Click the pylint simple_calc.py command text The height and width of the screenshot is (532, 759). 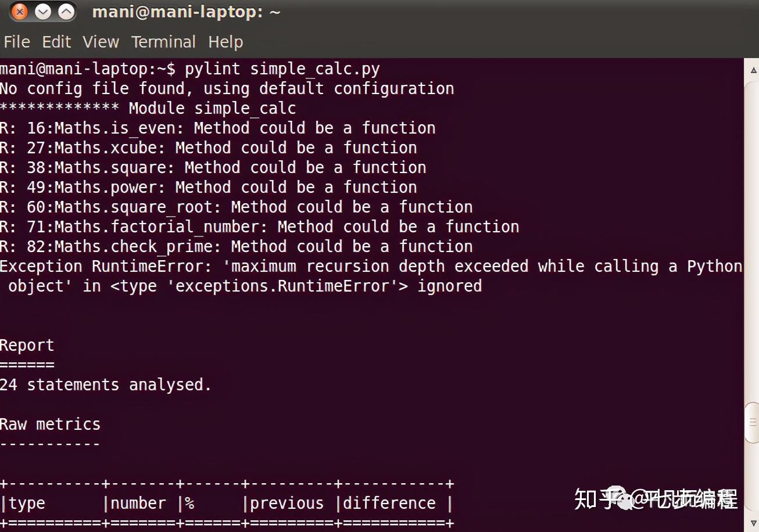pos(282,69)
